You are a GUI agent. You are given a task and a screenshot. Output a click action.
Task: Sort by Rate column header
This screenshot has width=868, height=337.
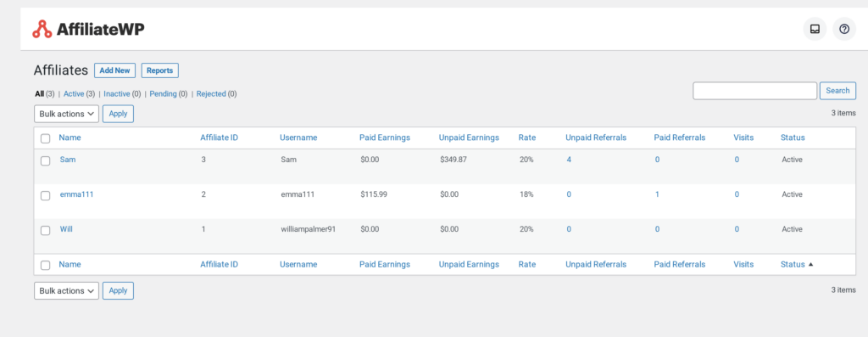[x=527, y=138]
